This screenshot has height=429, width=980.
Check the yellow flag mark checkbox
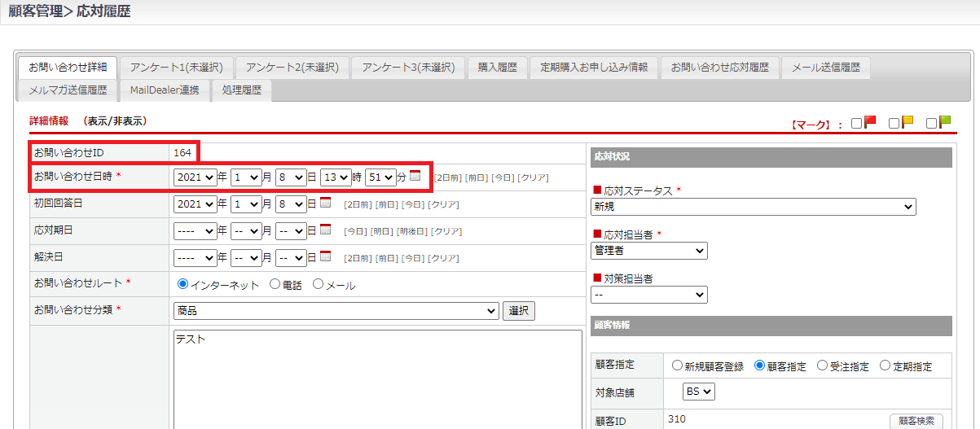tap(894, 124)
